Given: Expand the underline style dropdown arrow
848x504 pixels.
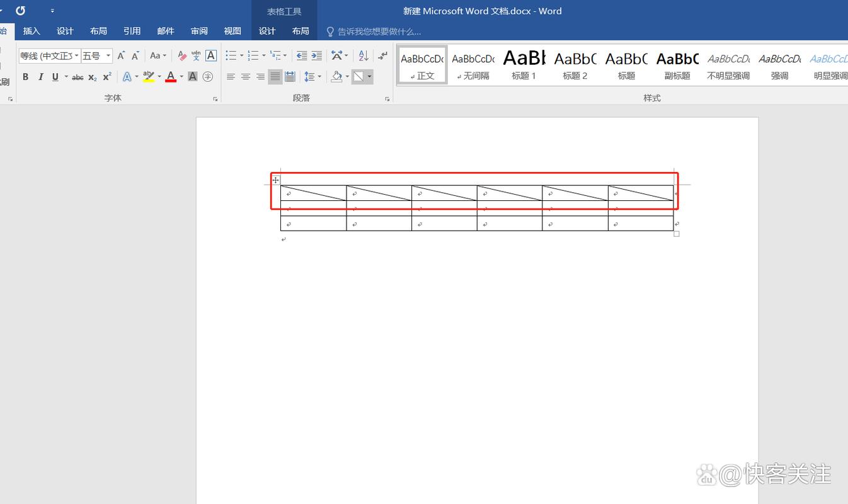Looking at the screenshot, I should pyautogui.click(x=66, y=77).
